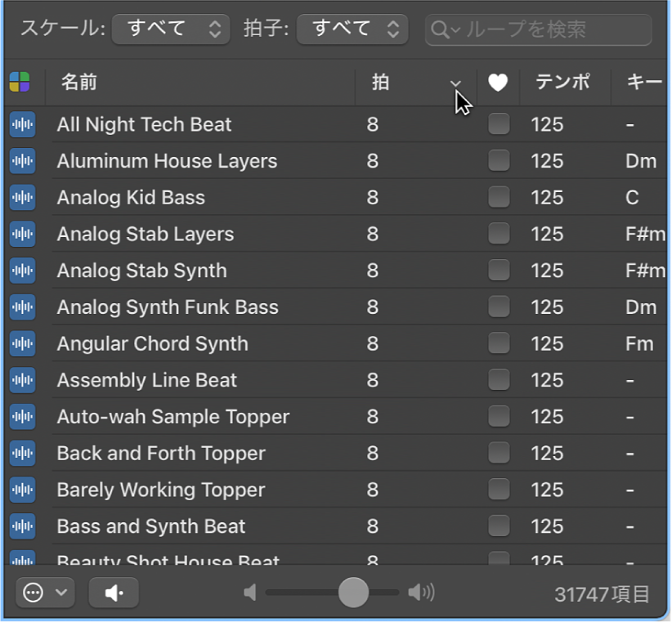Mark Aluminum House Layers as favorite
The height and width of the screenshot is (622, 672).
[x=499, y=161]
